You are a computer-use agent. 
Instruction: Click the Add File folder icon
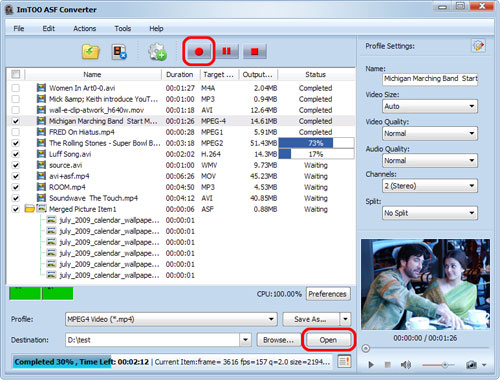click(x=91, y=52)
